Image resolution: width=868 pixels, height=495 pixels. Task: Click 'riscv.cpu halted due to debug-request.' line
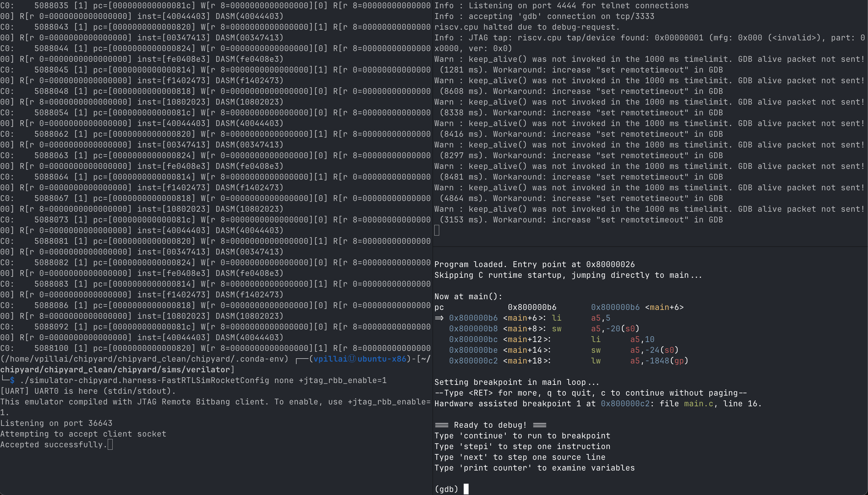point(527,27)
